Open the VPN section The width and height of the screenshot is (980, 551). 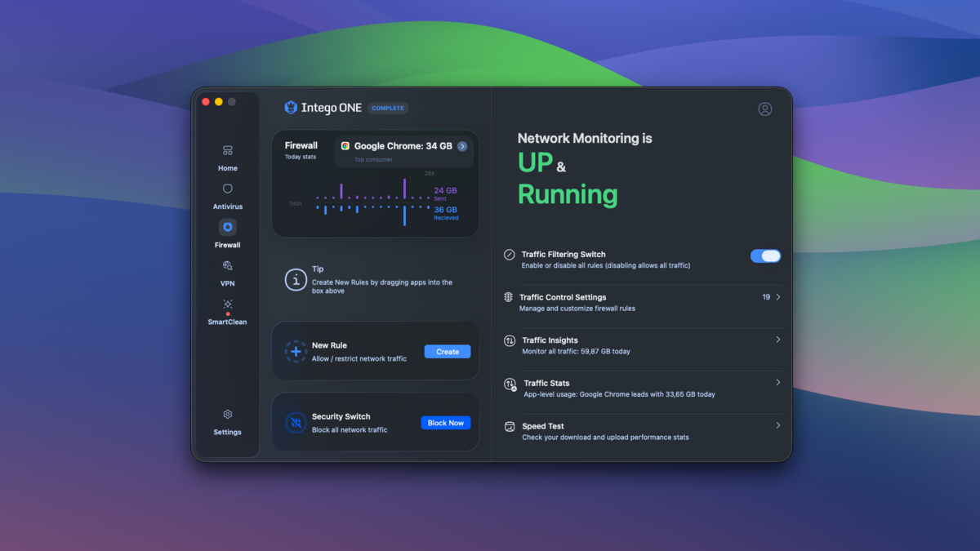click(228, 272)
